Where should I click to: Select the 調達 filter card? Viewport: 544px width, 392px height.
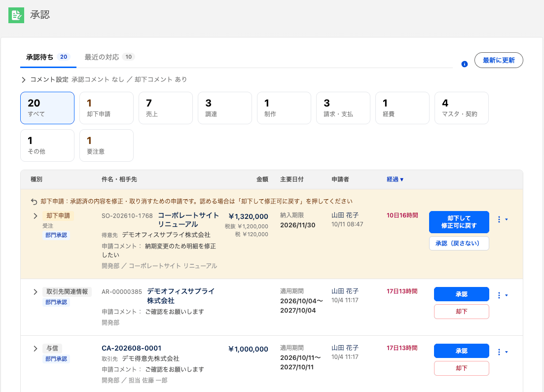point(225,108)
